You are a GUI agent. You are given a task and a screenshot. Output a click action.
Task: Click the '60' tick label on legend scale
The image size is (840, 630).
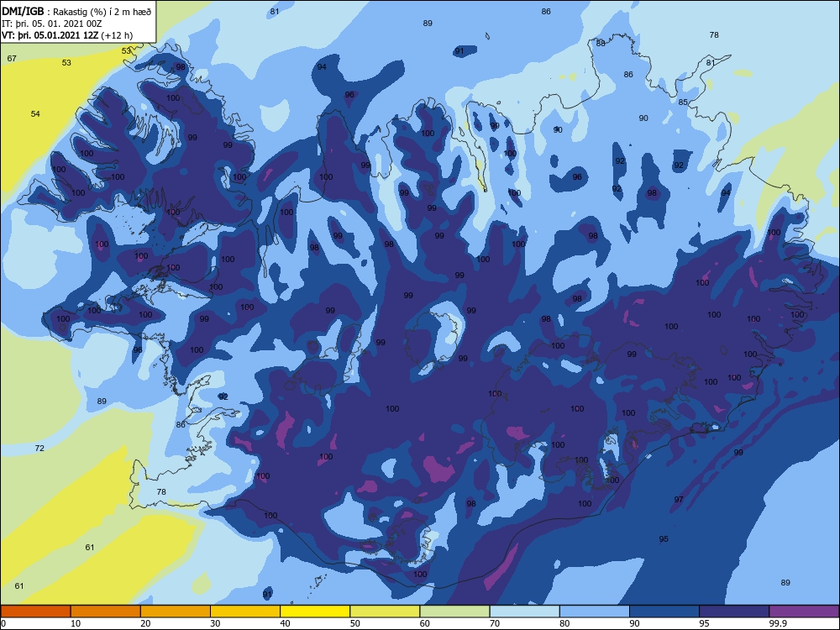pyautogui.click(x=425, y=623)
